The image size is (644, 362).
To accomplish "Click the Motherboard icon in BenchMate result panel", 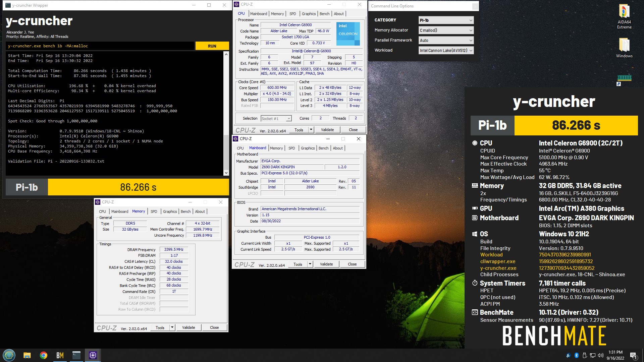I will click(475, 218).
